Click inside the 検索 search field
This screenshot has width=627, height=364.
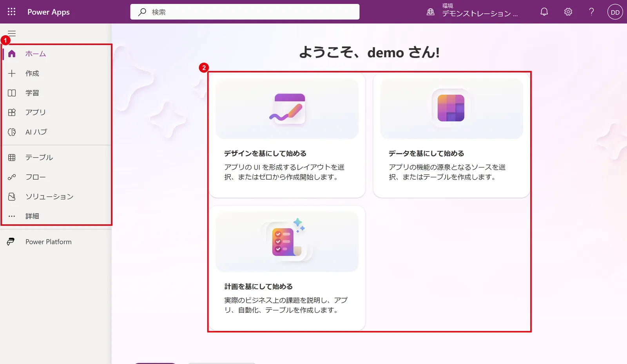click(245, 12)
